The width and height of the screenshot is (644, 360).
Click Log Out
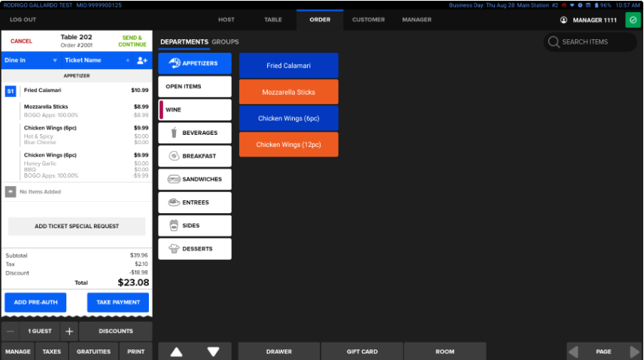tap(23, 20)
